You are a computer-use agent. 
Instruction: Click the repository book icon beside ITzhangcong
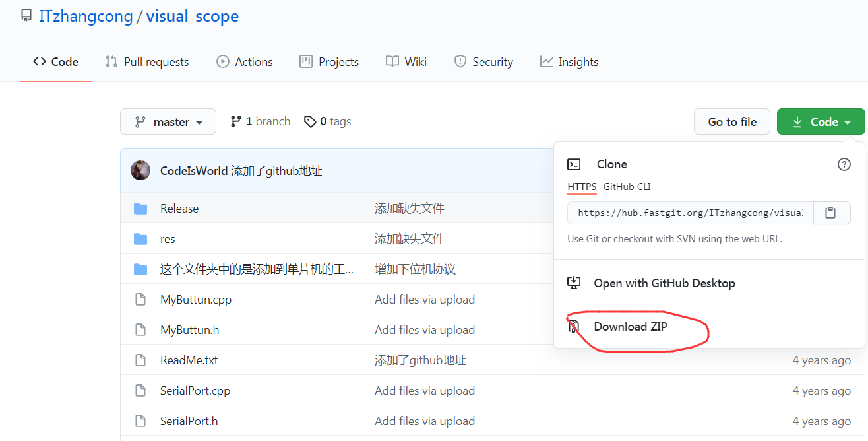pyautogui.click(x=26, y=16)
